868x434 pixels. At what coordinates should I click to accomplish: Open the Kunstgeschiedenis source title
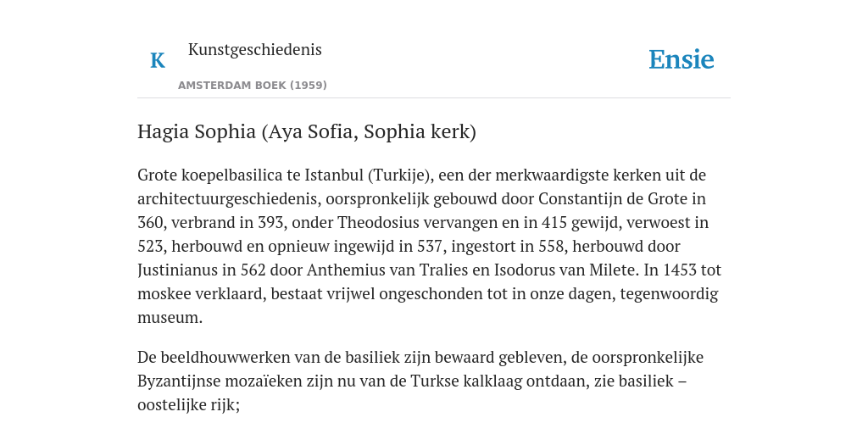point(254,49)
